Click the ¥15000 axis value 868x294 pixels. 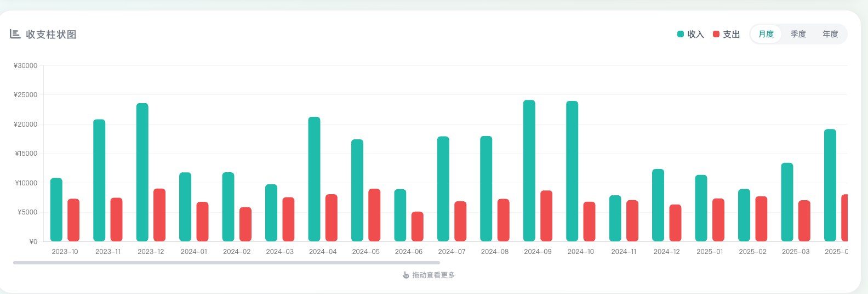[x=26, y=154]
